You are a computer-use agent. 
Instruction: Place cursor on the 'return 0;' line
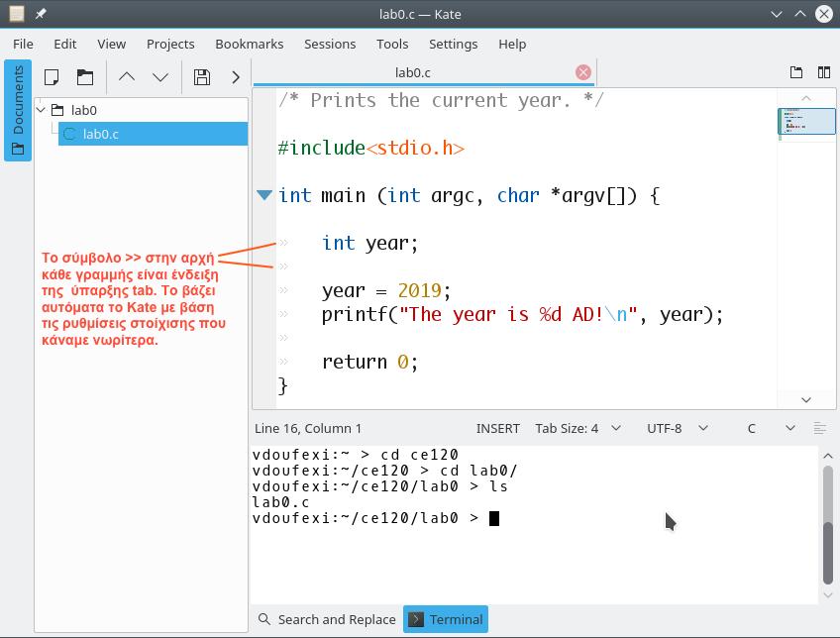369,363
